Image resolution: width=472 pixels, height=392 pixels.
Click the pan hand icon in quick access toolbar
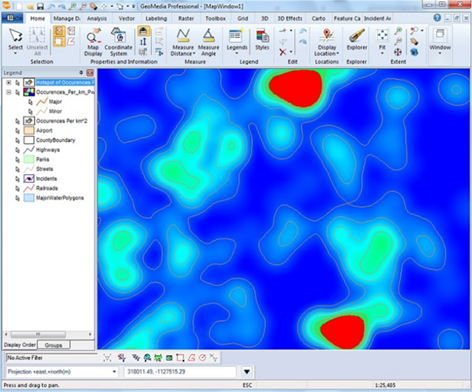point(93,6)
